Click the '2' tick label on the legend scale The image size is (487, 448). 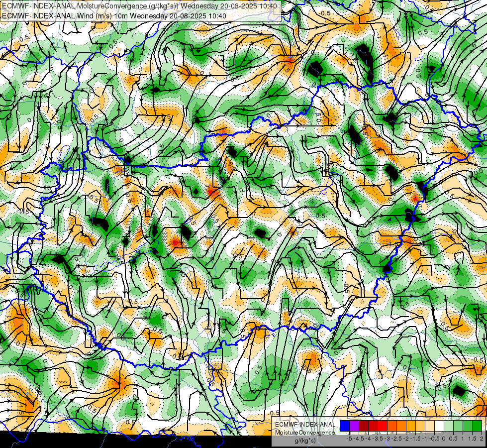click(482, 439)
